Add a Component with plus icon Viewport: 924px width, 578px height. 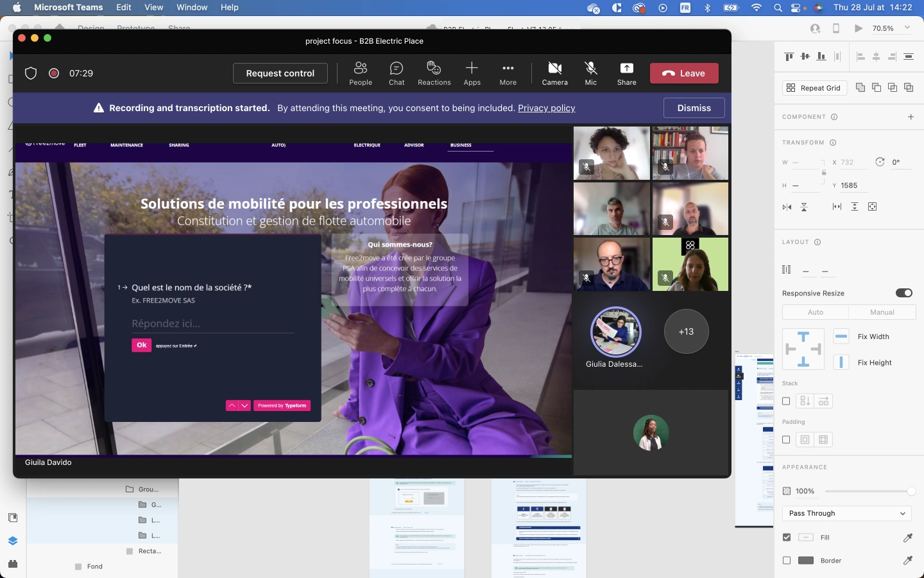click(911, 117)
